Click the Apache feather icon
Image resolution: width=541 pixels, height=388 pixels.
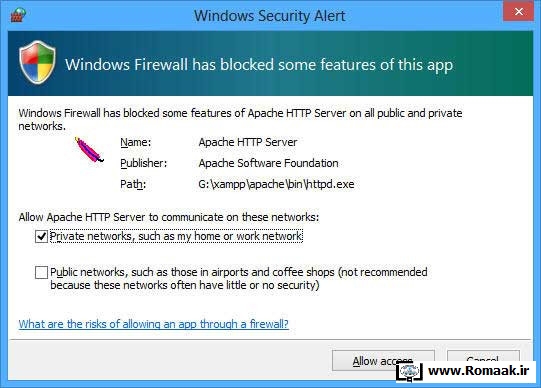click(89, 150)
